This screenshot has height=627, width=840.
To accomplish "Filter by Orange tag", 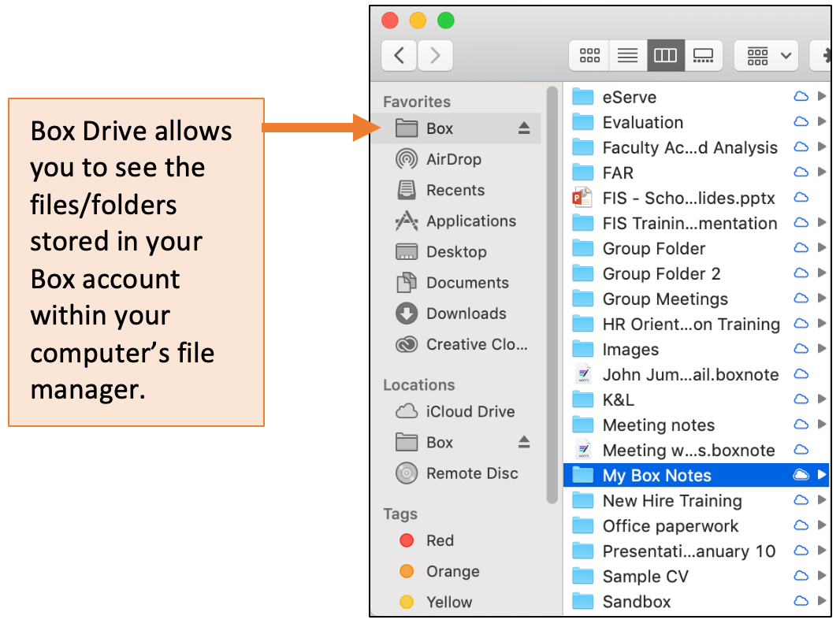I will point(457,571).
